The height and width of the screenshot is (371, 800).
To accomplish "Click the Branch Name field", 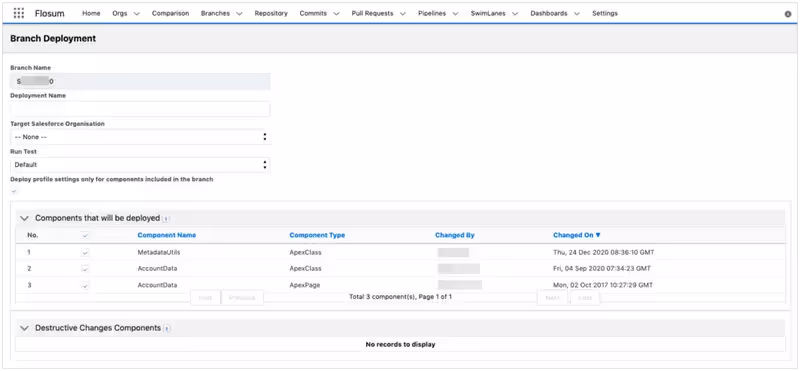I will [140, 82].
